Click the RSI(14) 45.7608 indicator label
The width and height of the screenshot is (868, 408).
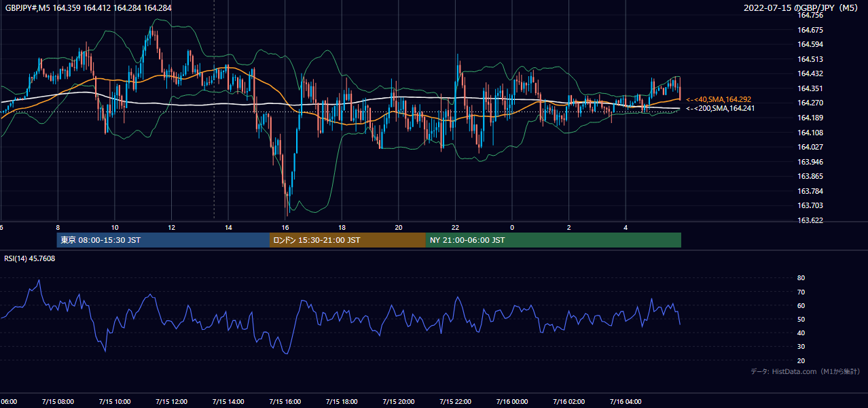pyautogui.click(x=30, y=258)
